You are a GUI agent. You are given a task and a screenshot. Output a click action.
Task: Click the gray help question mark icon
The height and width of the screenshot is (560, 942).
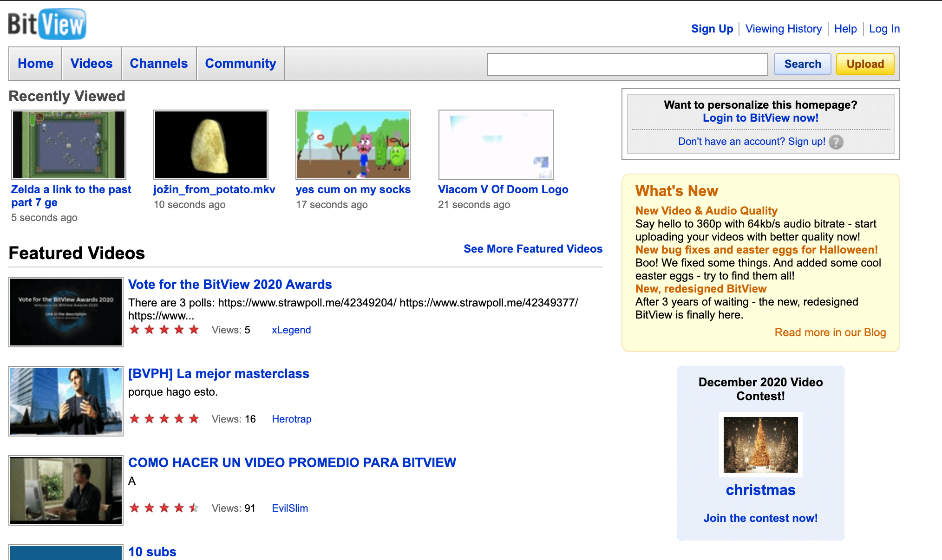coord(836,142)
